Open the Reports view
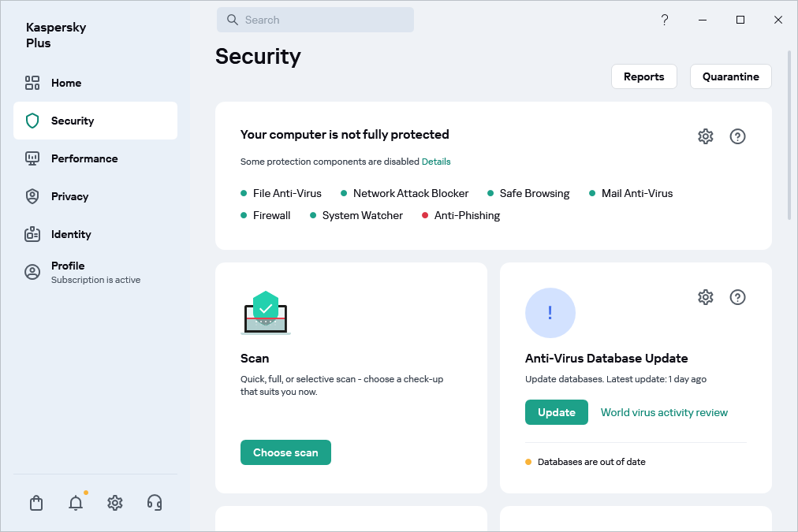 643,76
